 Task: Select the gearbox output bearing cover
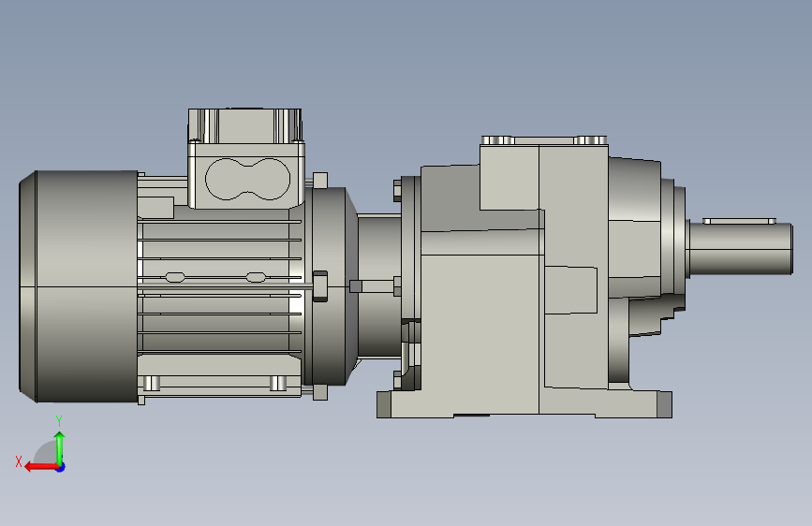coord(673,243)
